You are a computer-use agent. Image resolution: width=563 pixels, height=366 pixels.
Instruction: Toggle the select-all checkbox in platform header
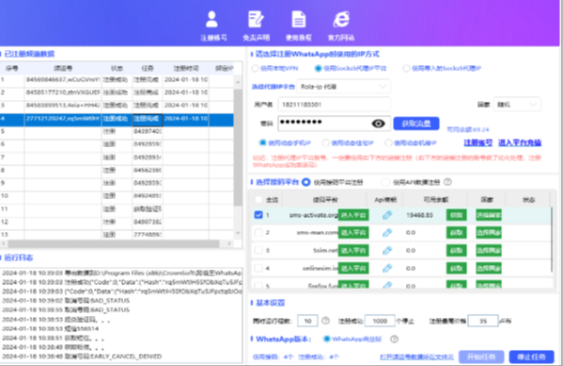coord(258,200)
